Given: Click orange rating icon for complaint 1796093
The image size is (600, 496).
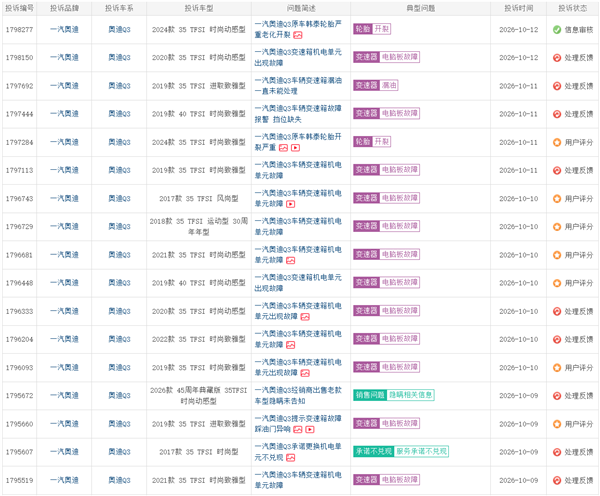Looking at the screenshot, I should [557, 367].
